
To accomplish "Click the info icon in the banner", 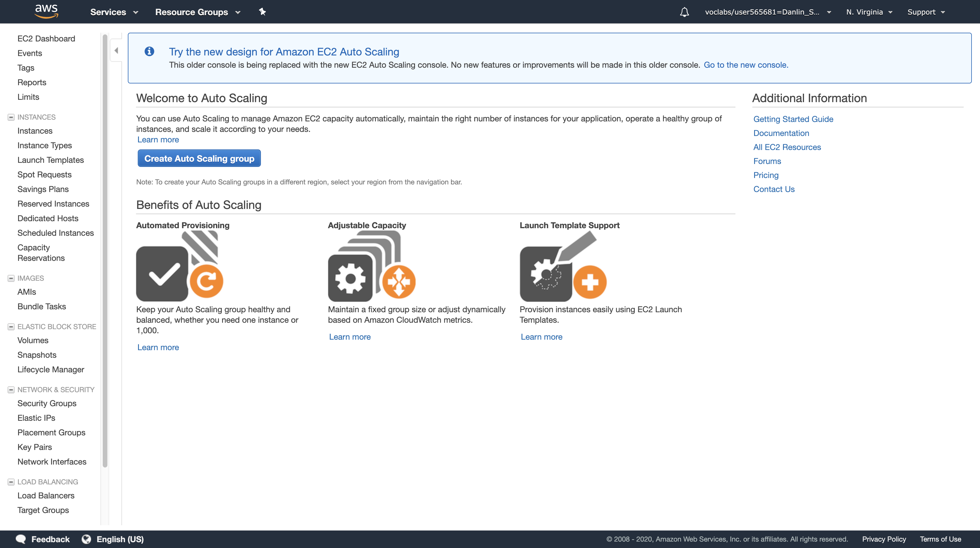I will click(x=149, y=51).
